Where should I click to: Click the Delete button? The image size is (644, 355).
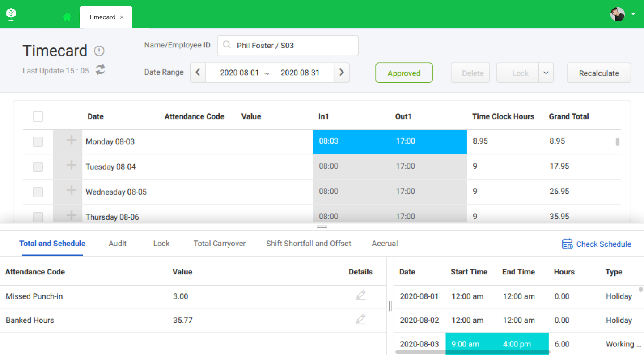[470, 73]
